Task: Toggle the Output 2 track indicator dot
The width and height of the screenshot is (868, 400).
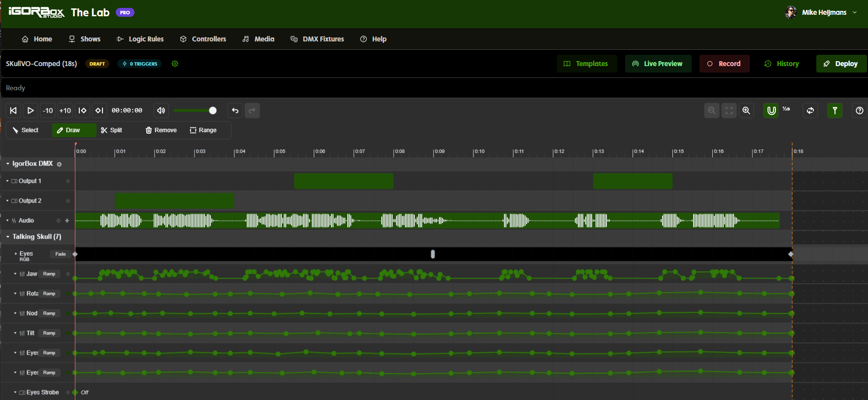Action: click(x=68, y=201)
